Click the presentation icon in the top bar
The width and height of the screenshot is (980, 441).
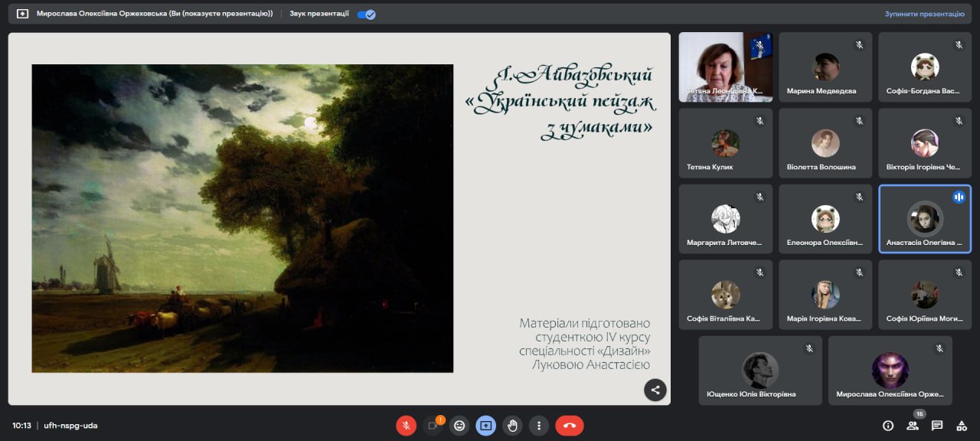point(22,14)
